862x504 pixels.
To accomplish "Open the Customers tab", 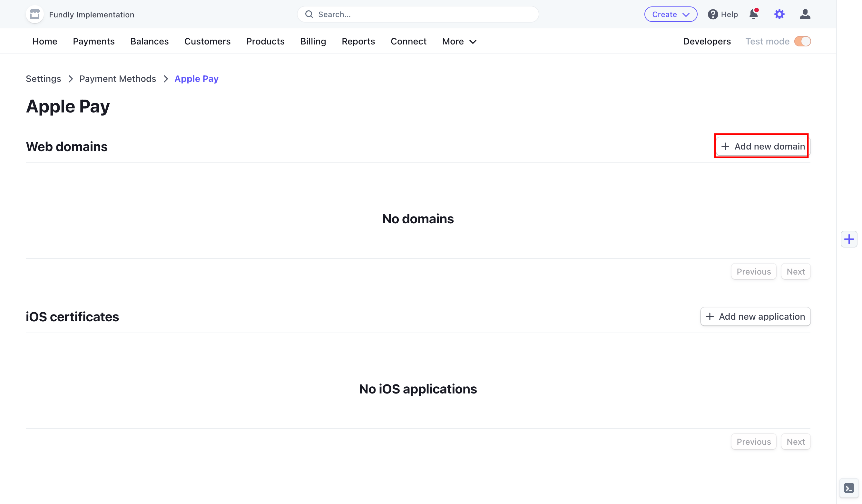I will pyautogui.click(x=207, y=41).
